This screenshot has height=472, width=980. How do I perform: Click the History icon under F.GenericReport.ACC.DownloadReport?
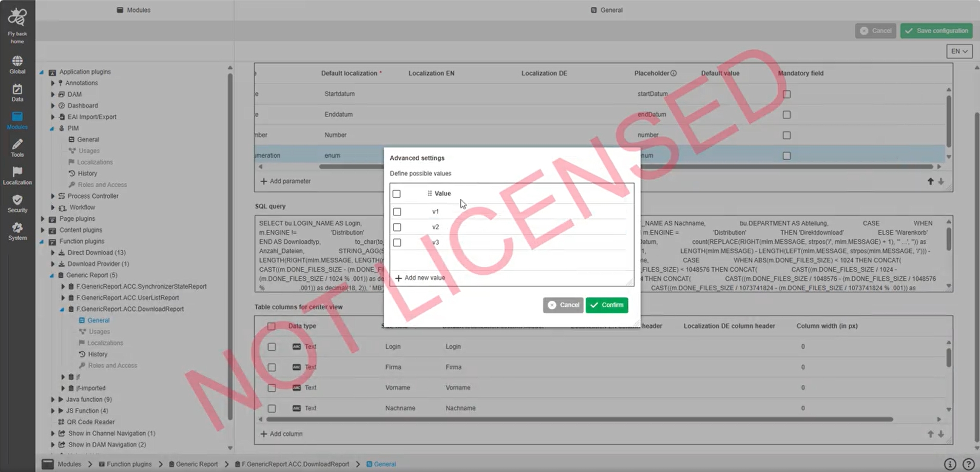click(x=82, y=354)
